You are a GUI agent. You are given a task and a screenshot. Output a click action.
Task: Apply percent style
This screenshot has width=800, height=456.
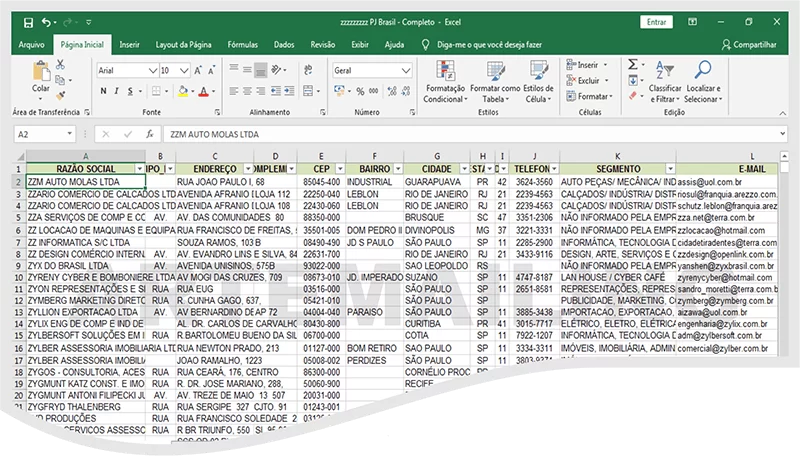click(360, 91)
